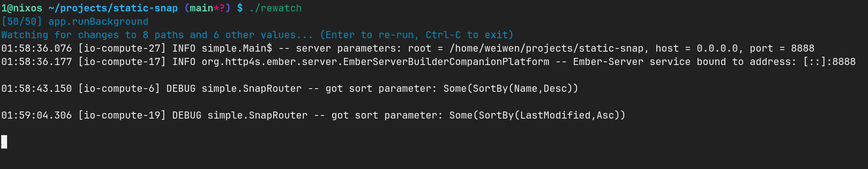Viewport: 868px width, 169px height.
Task: Click the Some(SortBy(Name,Desc)) value
Action: tap(511, 88)
